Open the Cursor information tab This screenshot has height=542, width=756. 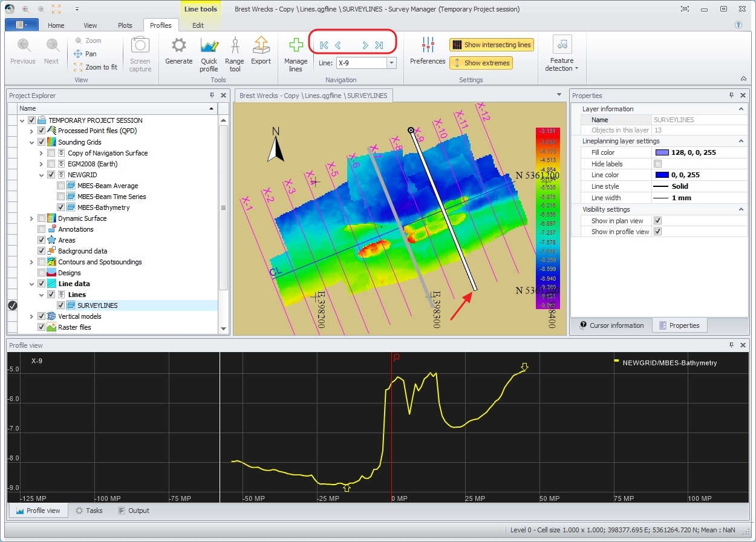pos(611,325)
